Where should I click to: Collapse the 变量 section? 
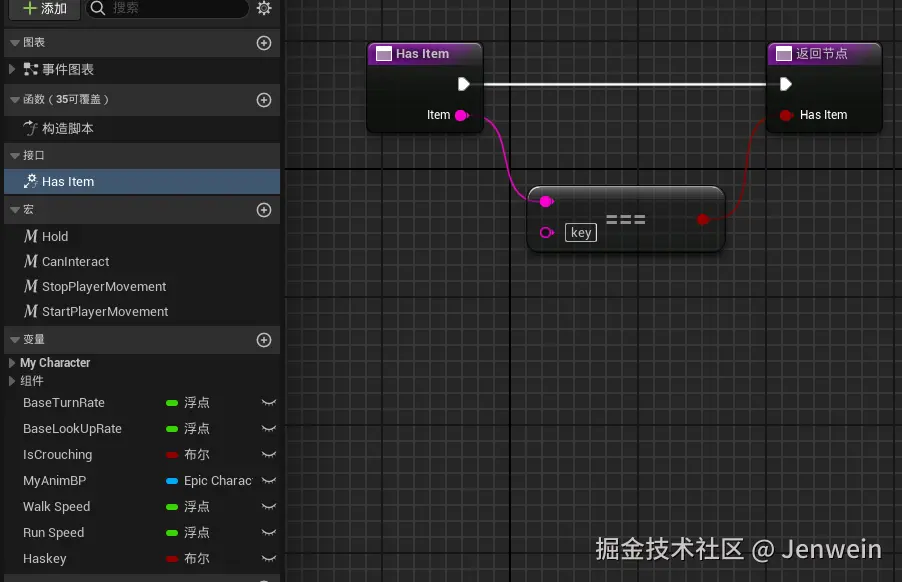click(15, 340)
